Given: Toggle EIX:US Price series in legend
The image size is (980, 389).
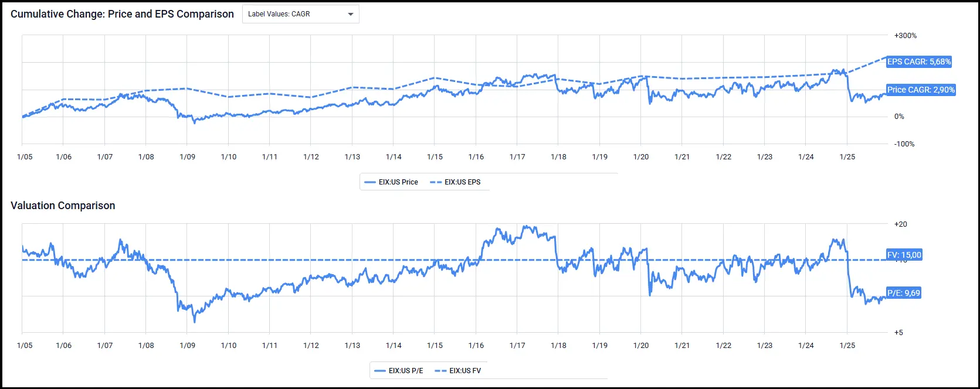Looking at the screenshot, I should pyautogui.click(x=391, y=182).
